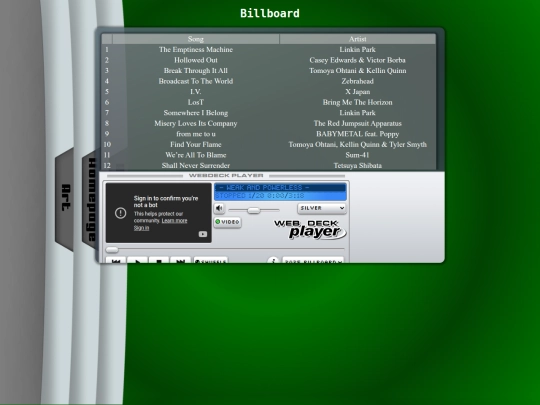Mute the player with the speaker icon

click(x=219, y=208)
